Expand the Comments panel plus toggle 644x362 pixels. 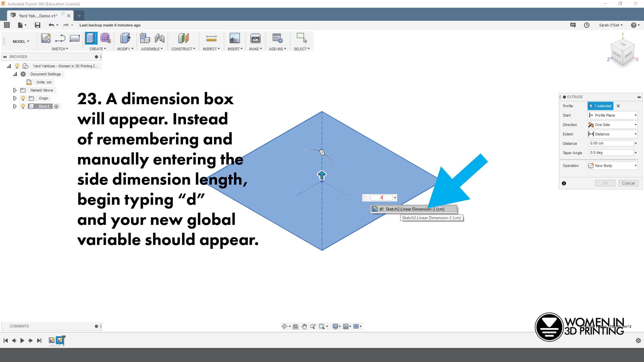(x=96, y=326)
